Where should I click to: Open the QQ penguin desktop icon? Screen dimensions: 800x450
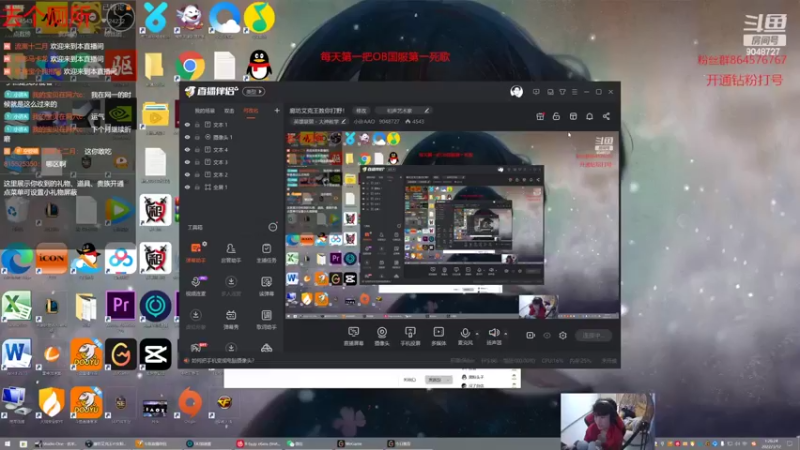259,65
